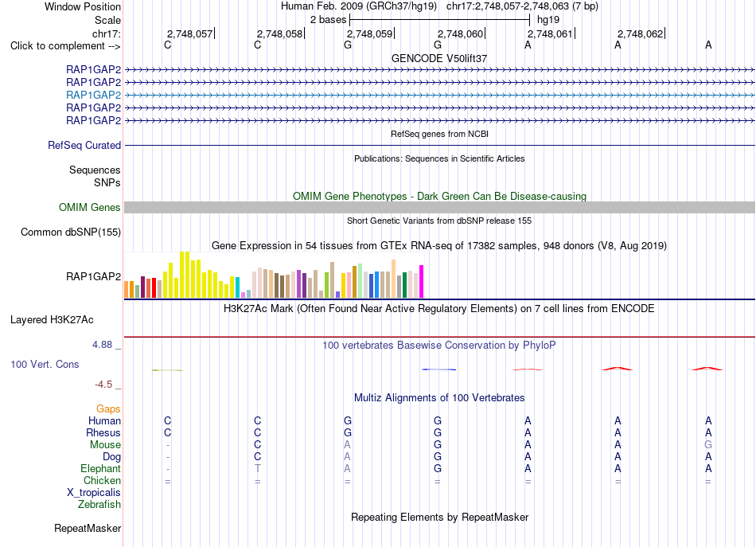Click 'Publications: Sequences in Scientific Articles' title
This screenshot has width=756, height=547.
click(x=439, y=158)
